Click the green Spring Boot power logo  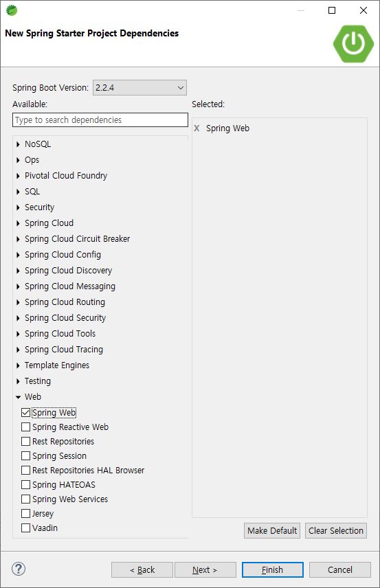353,44
